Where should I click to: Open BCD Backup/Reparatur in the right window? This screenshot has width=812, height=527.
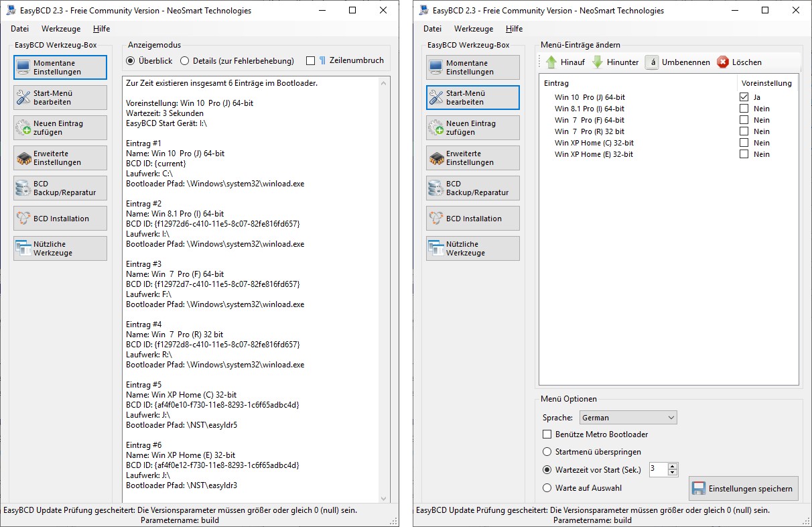click(x=473, y=188)
